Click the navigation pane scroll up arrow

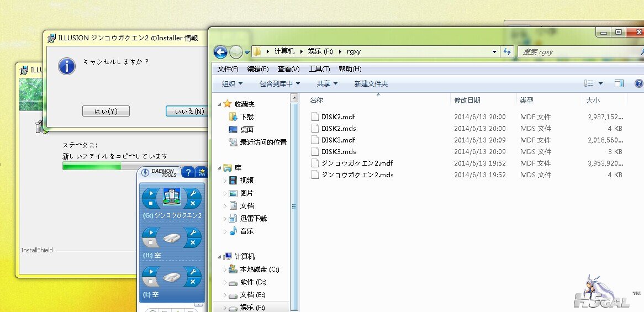pos(294,98)
